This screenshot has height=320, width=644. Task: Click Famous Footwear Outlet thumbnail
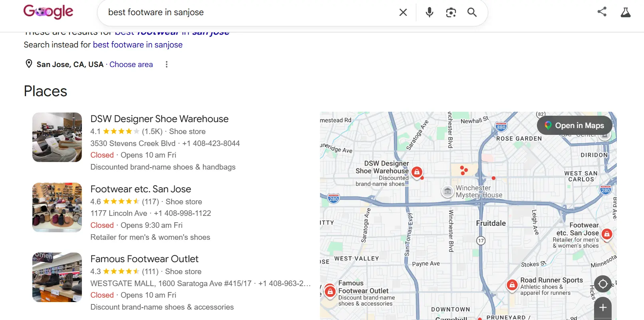pyautogui.click(x=57, y=277)
